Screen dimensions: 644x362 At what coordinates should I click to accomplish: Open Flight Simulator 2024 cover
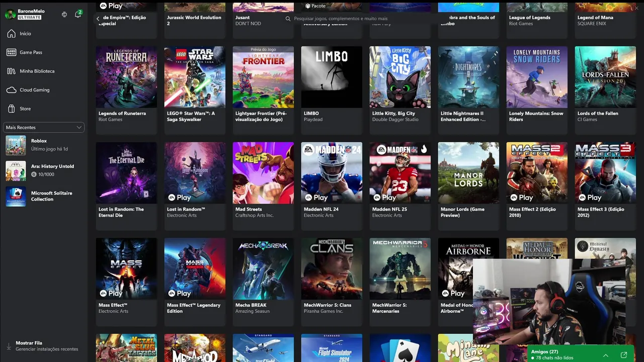(332, 348)
